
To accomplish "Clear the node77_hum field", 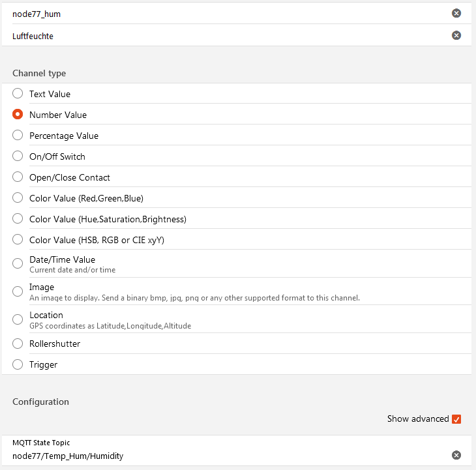I will (x=456, y=13).
